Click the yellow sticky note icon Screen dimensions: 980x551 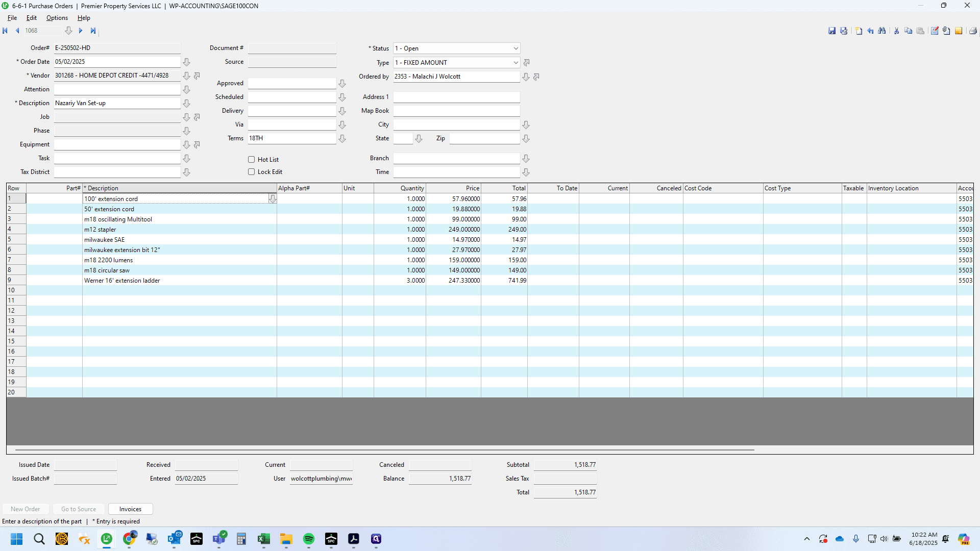click(959, 31)
